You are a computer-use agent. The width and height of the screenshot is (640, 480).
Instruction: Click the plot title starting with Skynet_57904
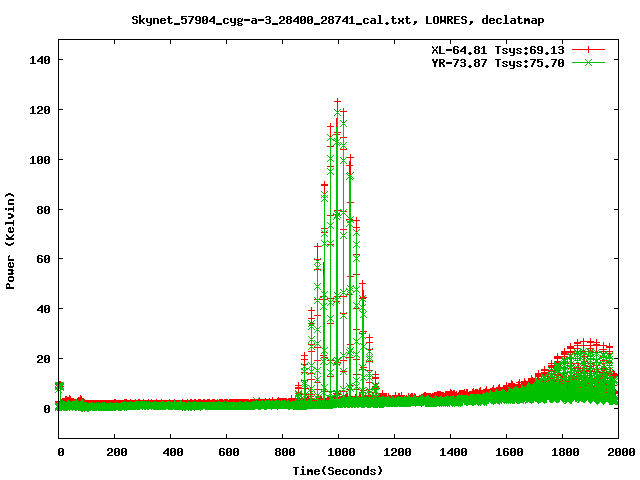click(x=338, y=19)
